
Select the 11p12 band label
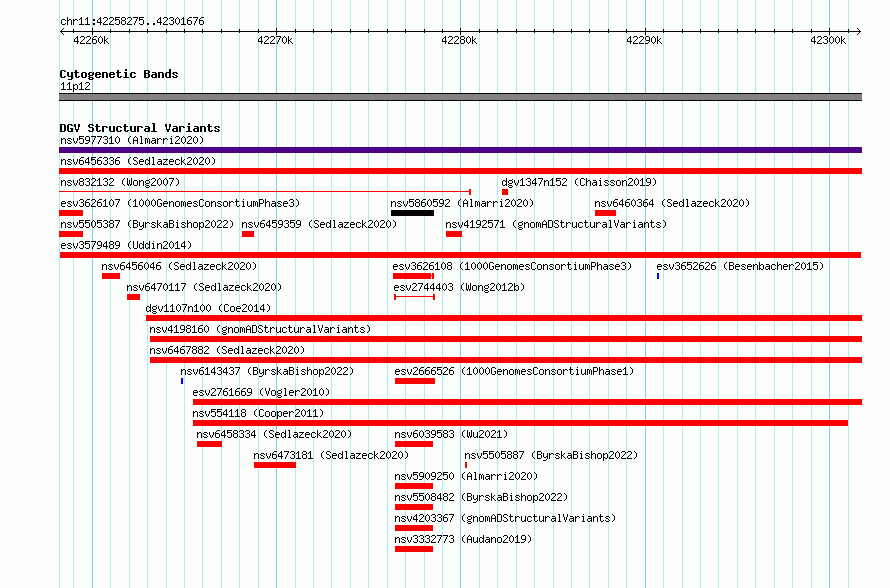coord(75,86)
